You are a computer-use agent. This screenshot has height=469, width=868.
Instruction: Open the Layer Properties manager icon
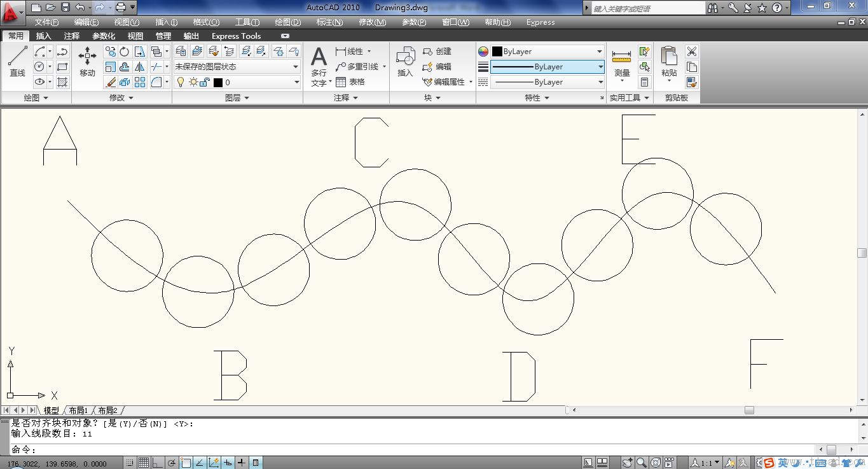tap(181, 52)
